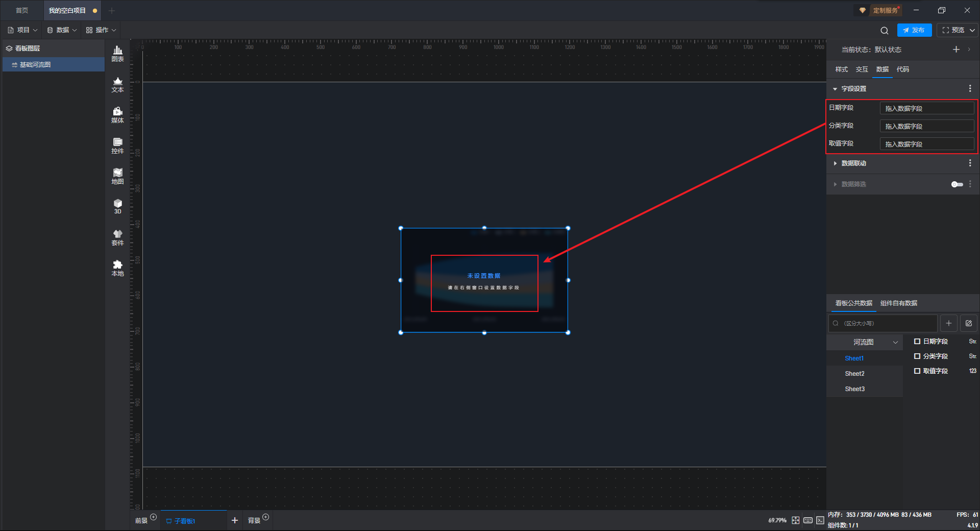Toggle the 数据筛选 switch
Screen dimensions: 980x531
957,184
